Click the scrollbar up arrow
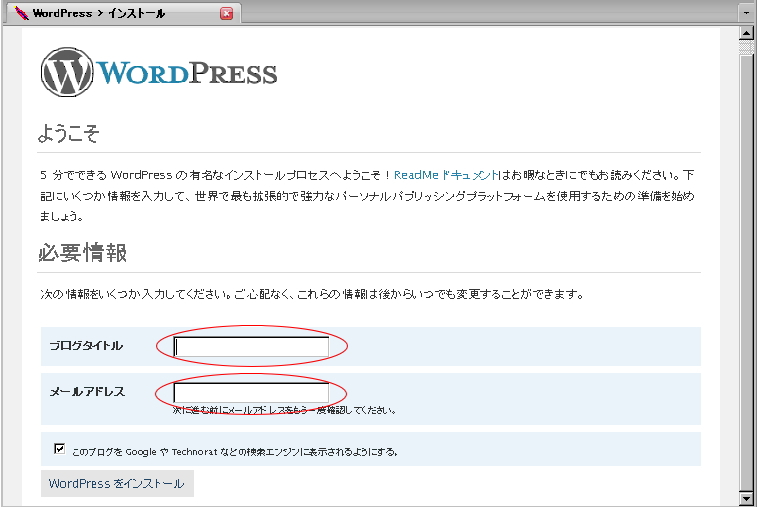 coord(746,33)
